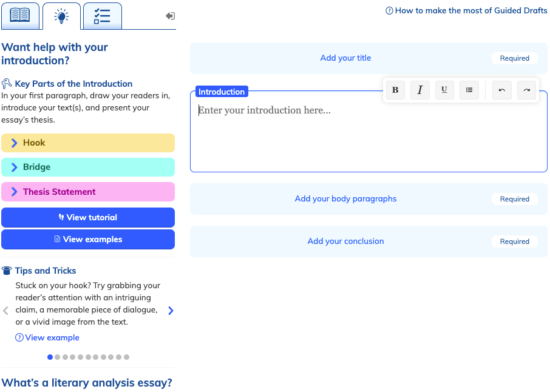Undo the last edit

[x=502, y=90]
